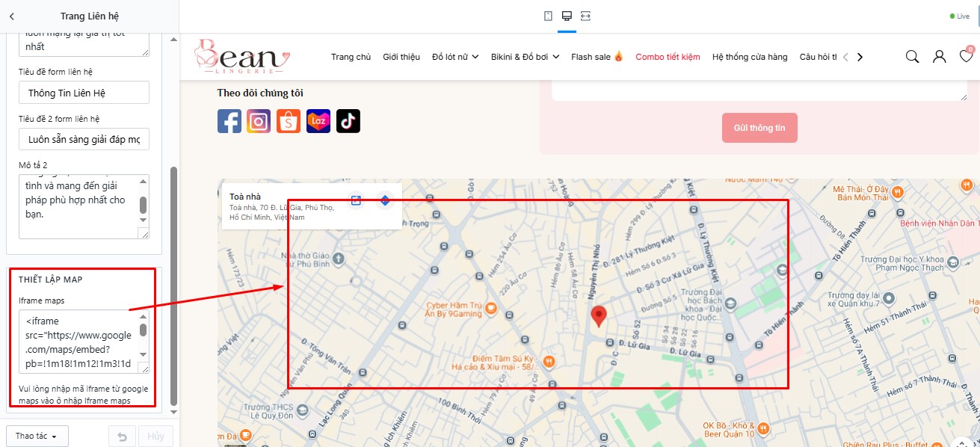This screenshot has height=447, width=980.
Task: Click the contact form message textarea
Action: [759, 90]
